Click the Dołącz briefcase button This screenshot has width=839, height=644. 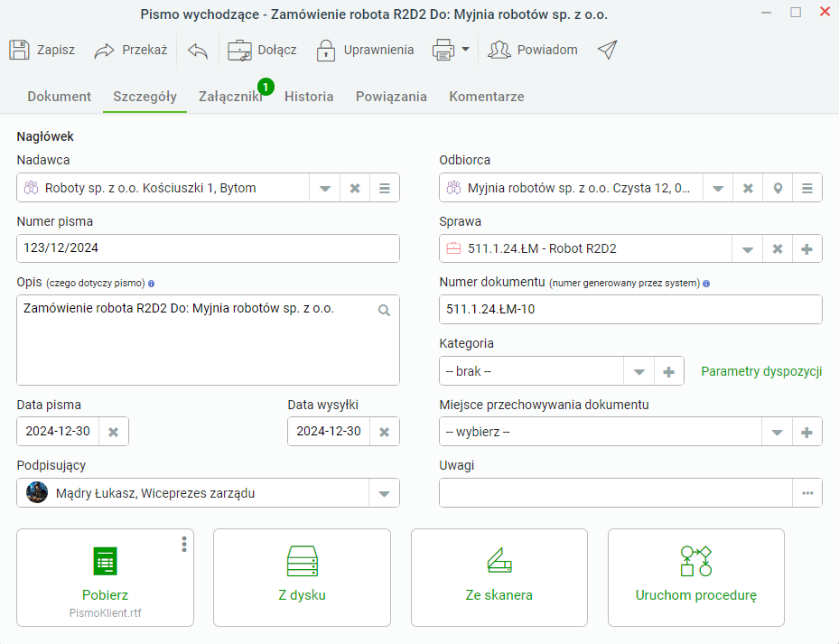tap(262, 50)
